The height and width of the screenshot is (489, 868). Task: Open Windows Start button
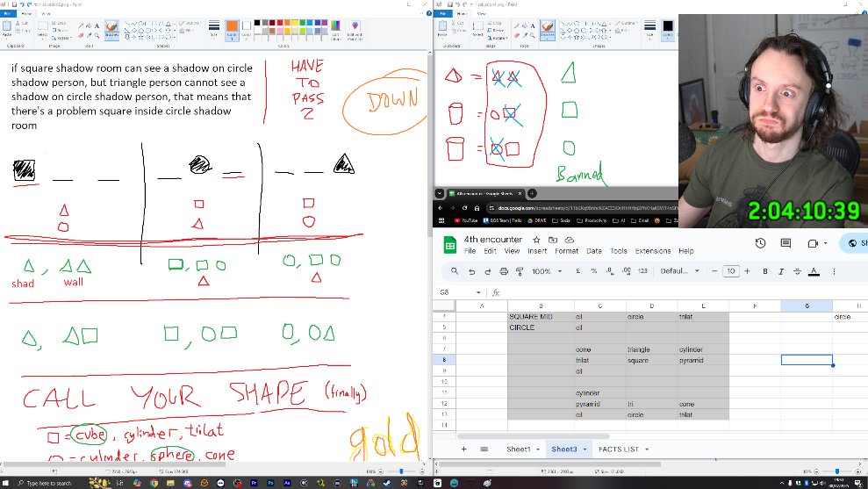[x=6, y=483]
